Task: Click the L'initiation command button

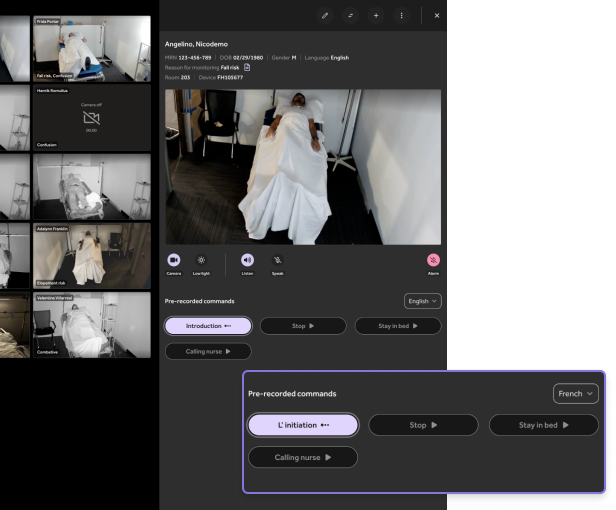Action: point(303,425)
